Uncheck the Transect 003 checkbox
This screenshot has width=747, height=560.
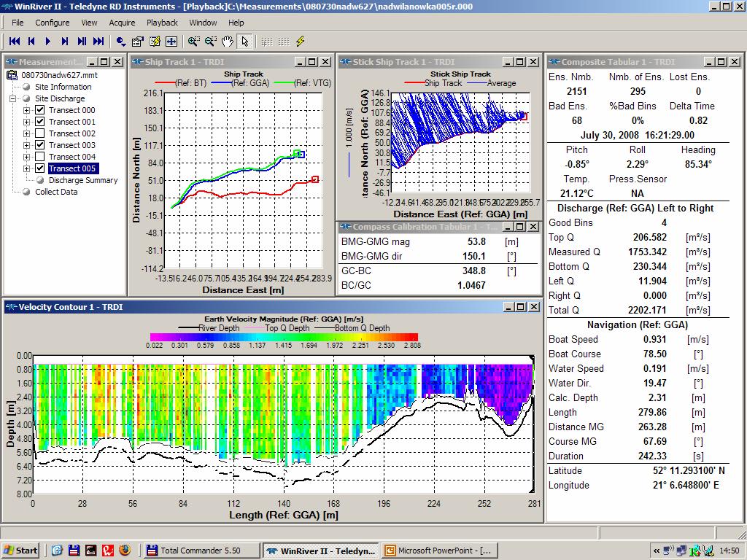[40, 145]
